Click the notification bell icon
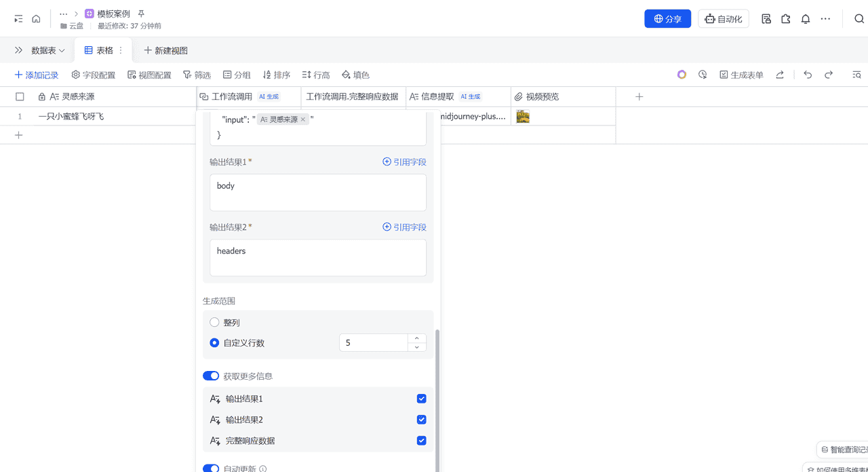Viewport: 868px width, 472px height. (805, 18)
